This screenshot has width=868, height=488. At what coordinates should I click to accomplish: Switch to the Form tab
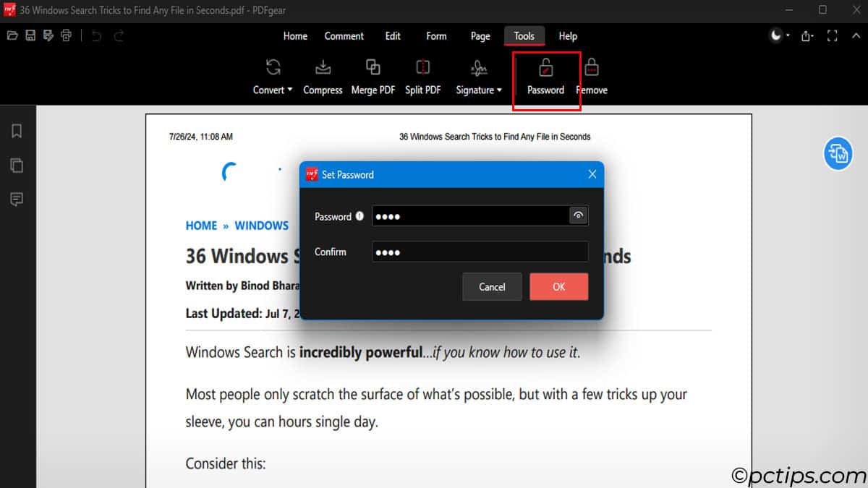[x=436, y=36]
